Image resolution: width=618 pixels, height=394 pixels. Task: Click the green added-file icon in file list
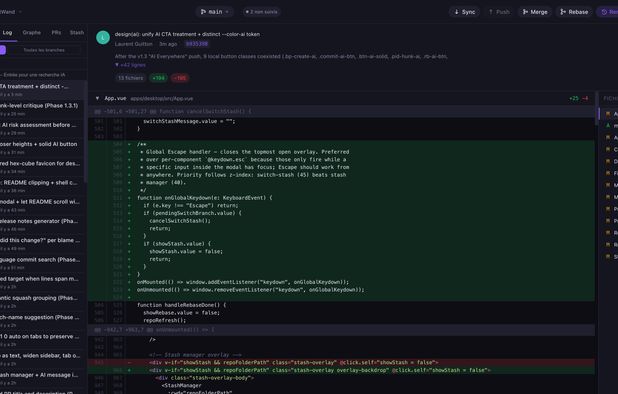tap(608, 126)
